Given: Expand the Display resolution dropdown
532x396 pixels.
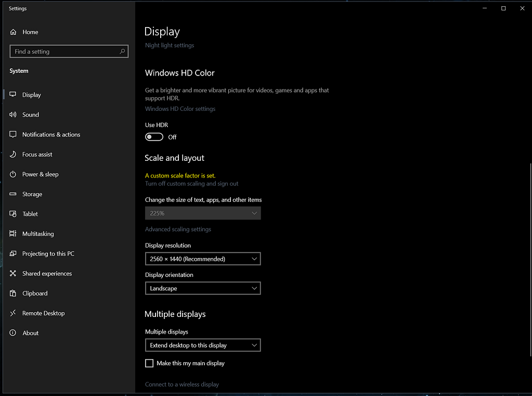Looking at the screenshot, I should (x=203, y=259).
